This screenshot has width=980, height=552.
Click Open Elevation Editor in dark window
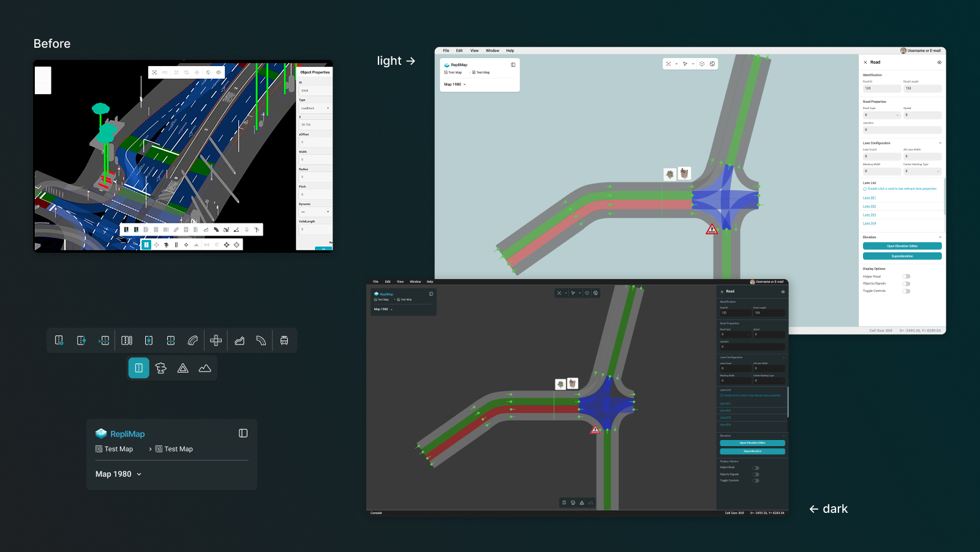pyautogui.click(x=752, y=443)
